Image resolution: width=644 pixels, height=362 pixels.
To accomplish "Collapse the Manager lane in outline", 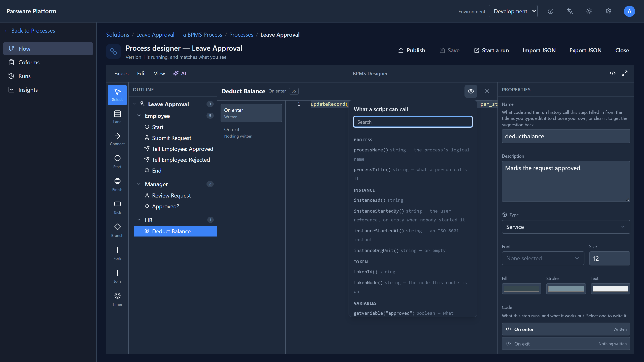I will tap(139, 184).
